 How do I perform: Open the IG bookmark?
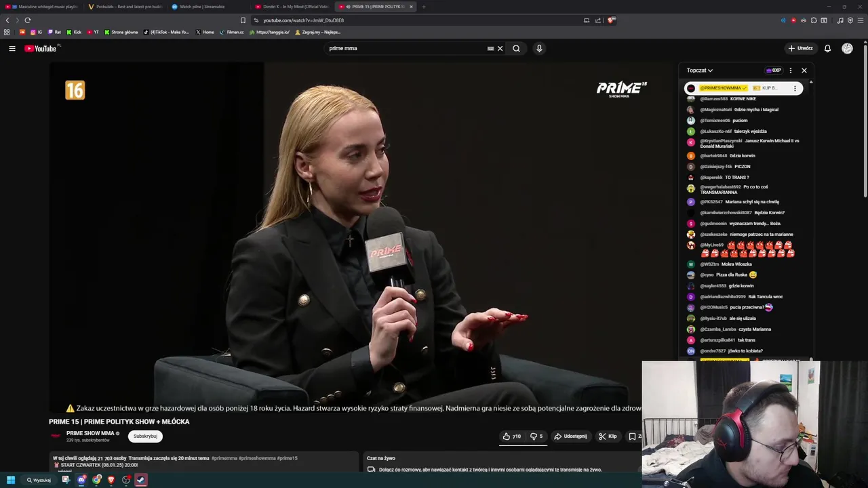pyautogui.click(x=36, y=32)
